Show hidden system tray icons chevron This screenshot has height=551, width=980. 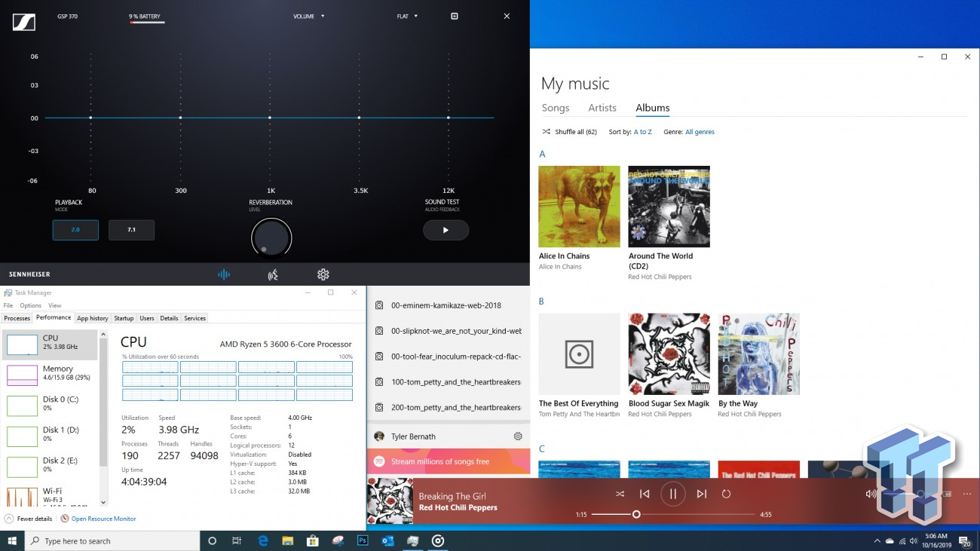pos(877,541)
